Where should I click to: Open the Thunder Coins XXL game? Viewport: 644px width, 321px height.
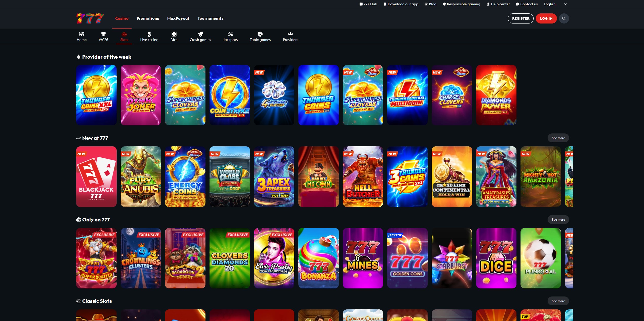96,95
